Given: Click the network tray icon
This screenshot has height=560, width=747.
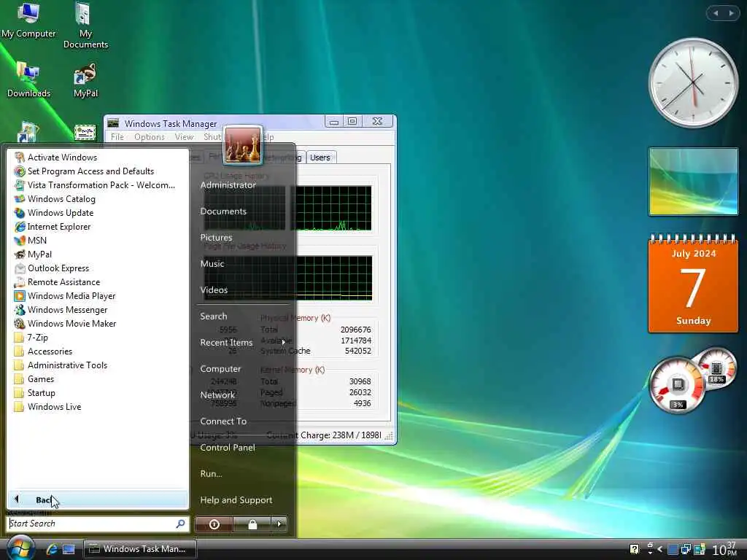Looking at the screenshot, I should click(686, 549).
